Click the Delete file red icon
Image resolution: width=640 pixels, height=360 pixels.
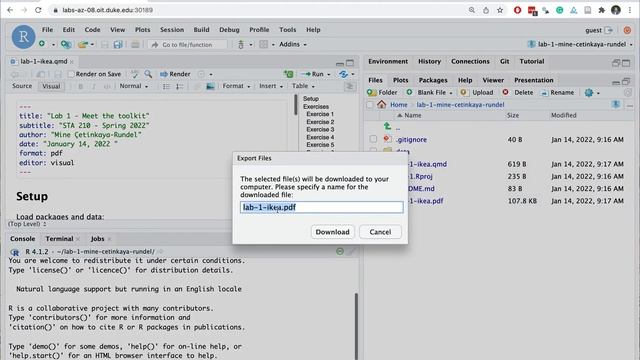505,92
